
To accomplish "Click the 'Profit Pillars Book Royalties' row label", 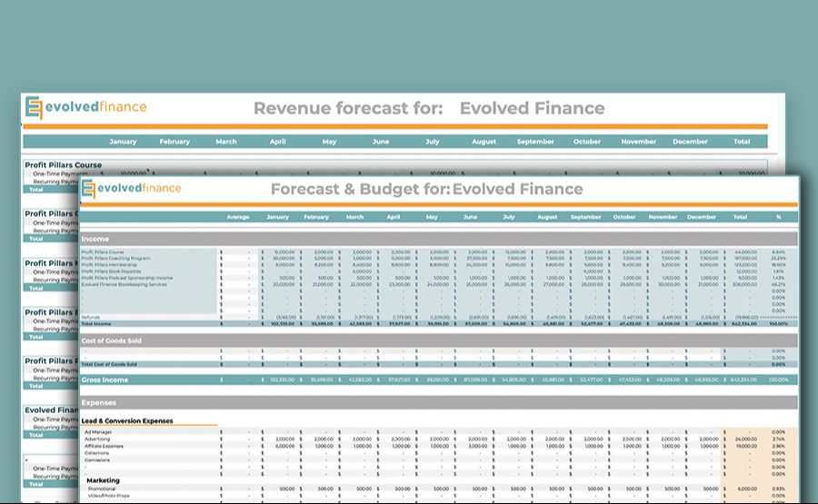I will point(111,272).
